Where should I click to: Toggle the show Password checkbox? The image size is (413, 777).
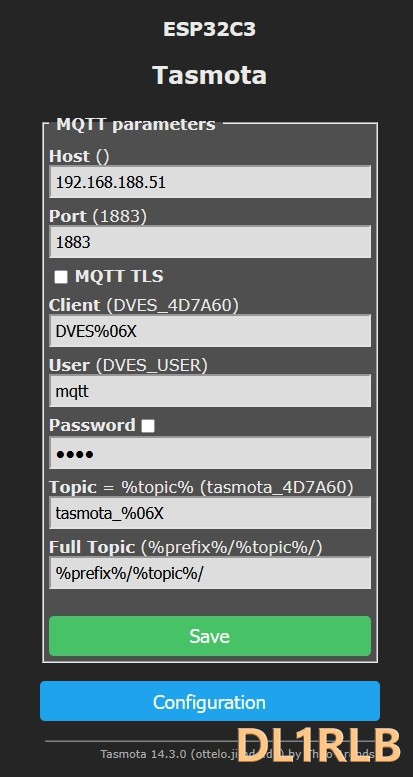click(x=148, y=426)
